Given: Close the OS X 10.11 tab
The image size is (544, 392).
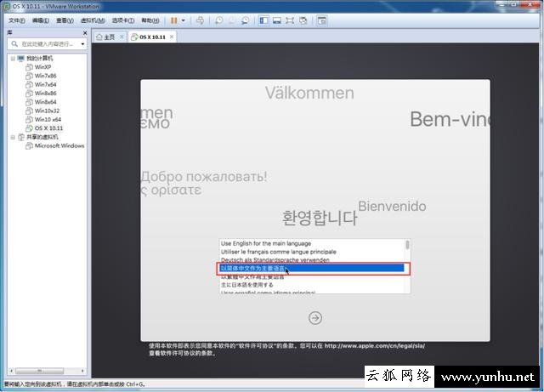Looking at the screenshot, I should 172,37.
